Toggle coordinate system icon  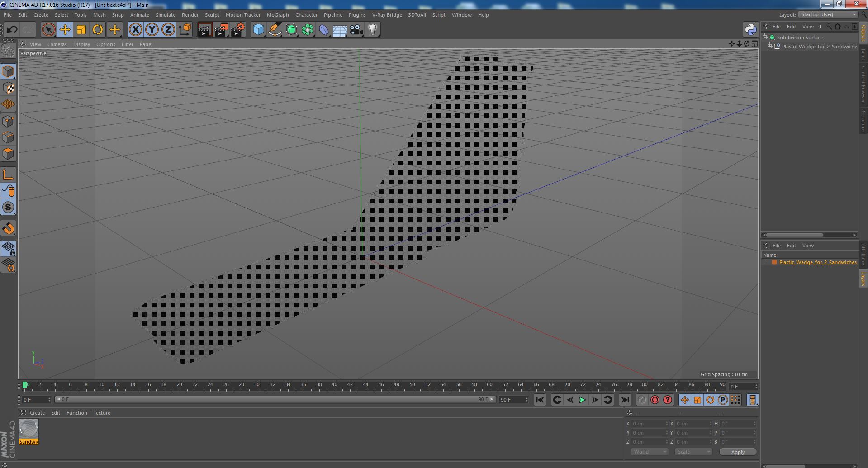(x=185, y=30)
